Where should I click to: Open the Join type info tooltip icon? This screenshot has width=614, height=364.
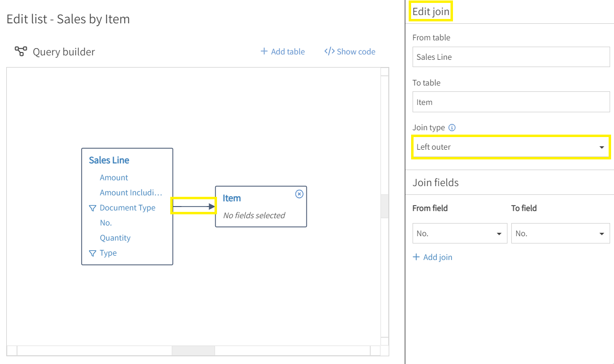[x=452, y=128]
